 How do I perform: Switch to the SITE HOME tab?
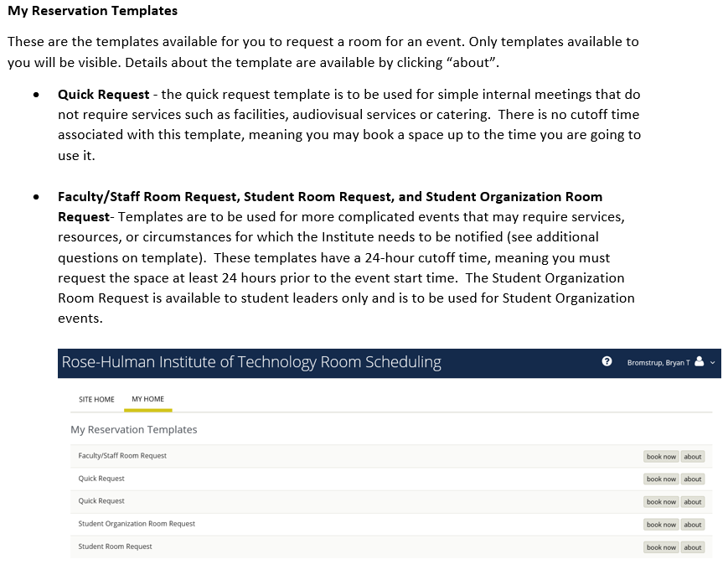coord(96,400)
